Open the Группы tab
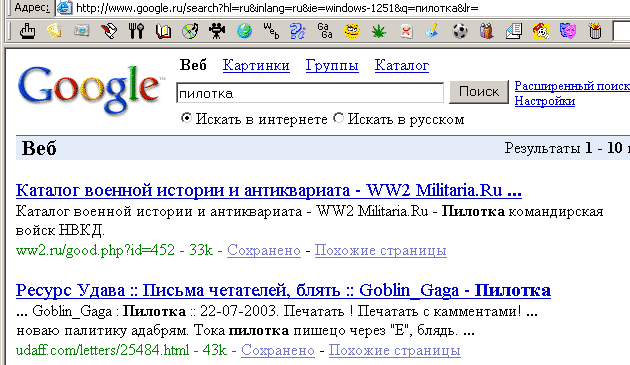This screenshot has width=630, height=365. [332, 65]
